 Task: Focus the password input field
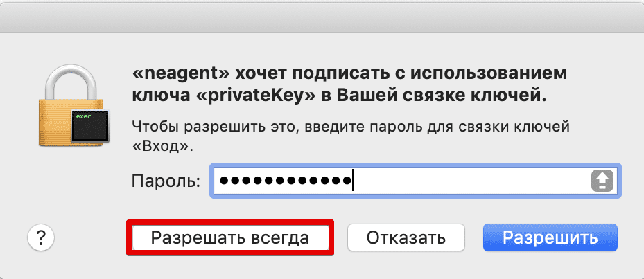(x=471, y=181)
